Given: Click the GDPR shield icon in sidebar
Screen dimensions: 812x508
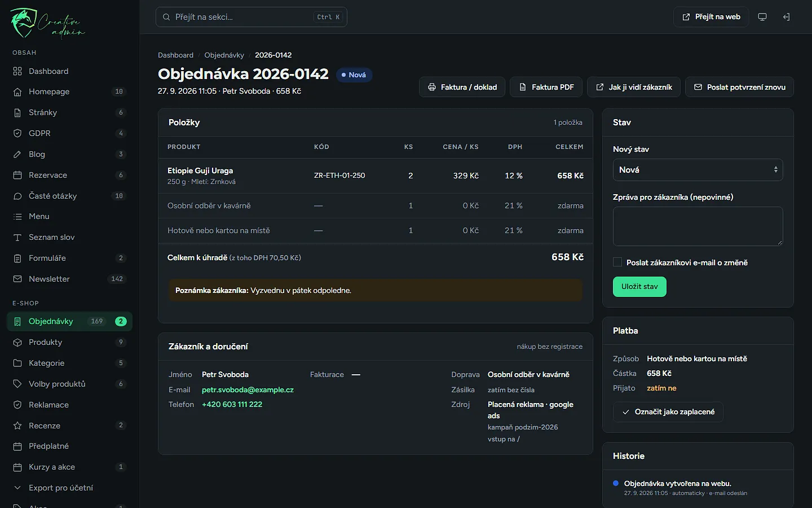Looking at the screenshot, I should (17, 133).
